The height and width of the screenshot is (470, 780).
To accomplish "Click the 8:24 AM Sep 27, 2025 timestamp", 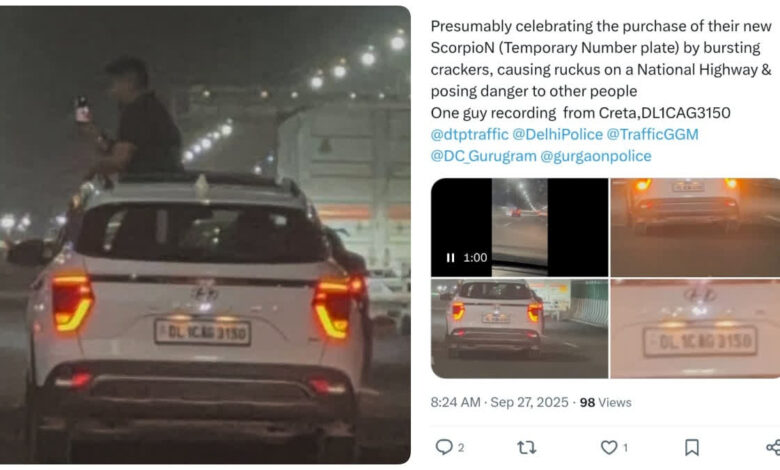I will click(499, 402).
